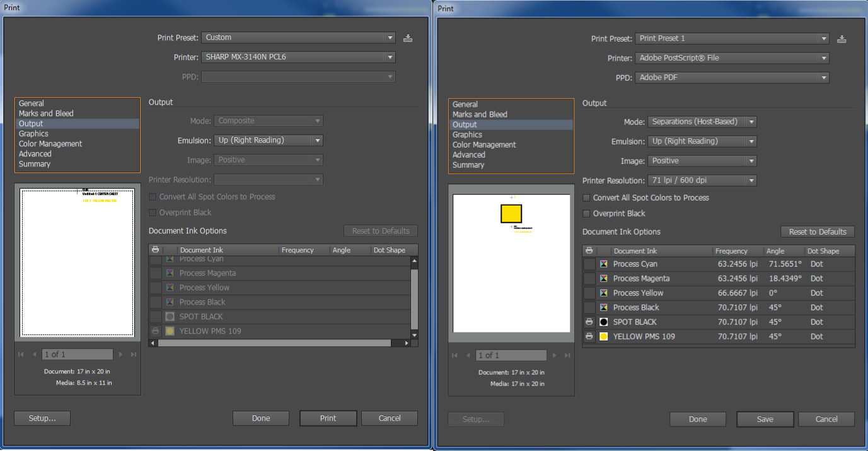Click Setup... button in left dialog
868x451 pixels.
pyautogui.click(x=42, y=418)
